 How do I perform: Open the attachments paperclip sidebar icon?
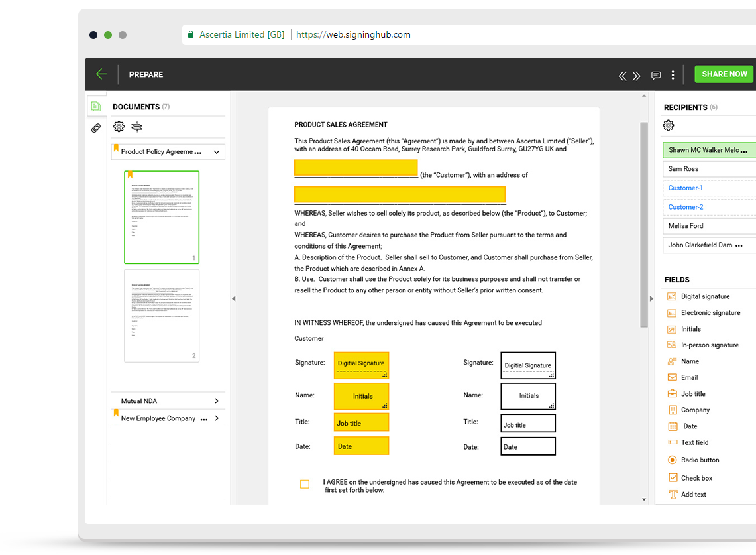pyautogui.click(x=96, y=128)
